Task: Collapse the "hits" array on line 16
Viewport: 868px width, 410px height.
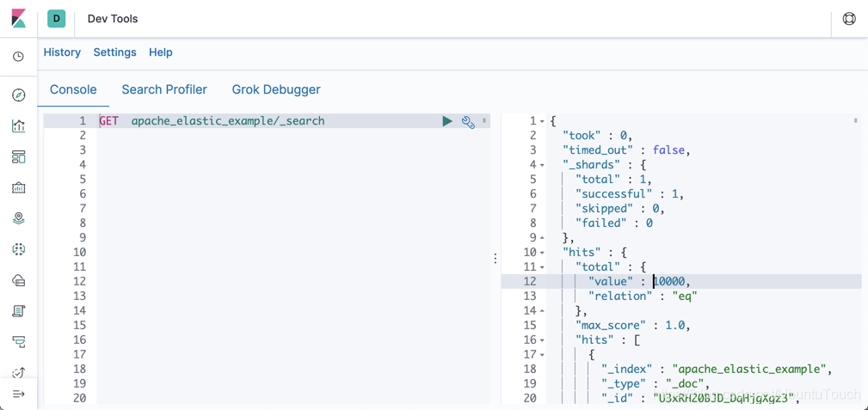Action: click(x=543, y=340)
